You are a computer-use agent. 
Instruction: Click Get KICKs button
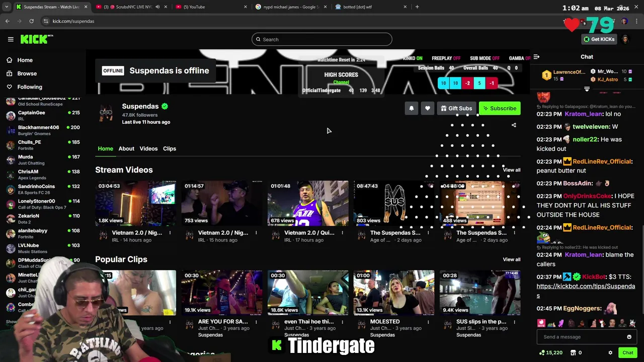click(599, 39)
